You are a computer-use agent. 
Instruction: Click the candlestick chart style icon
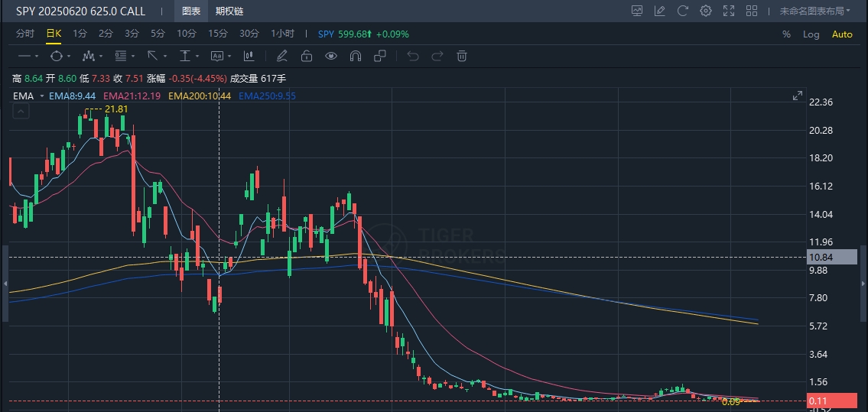click(x=249, y=56)
